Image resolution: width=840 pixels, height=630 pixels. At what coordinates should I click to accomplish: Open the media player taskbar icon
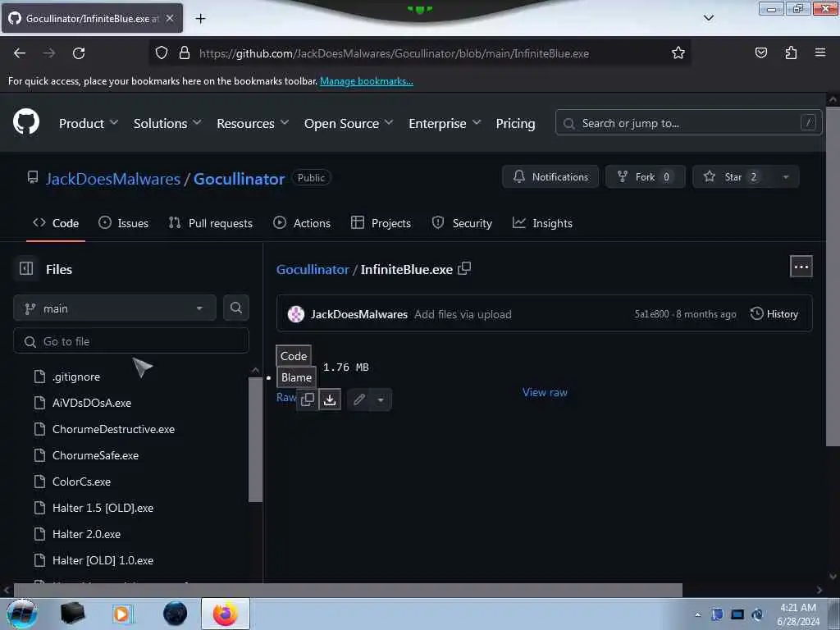click(x=122, y=614)
